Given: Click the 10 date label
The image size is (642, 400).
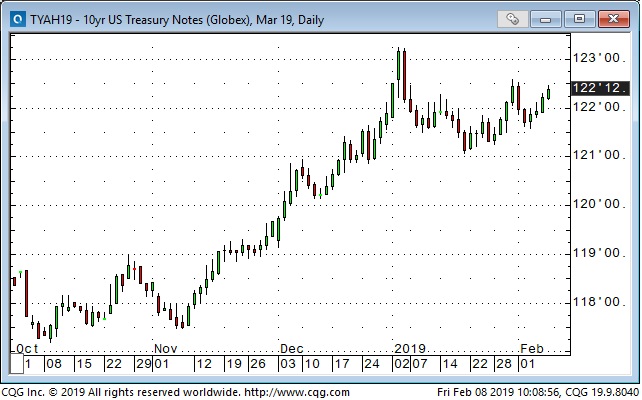Looking at the screenshot, I should [x=312, y=364].
